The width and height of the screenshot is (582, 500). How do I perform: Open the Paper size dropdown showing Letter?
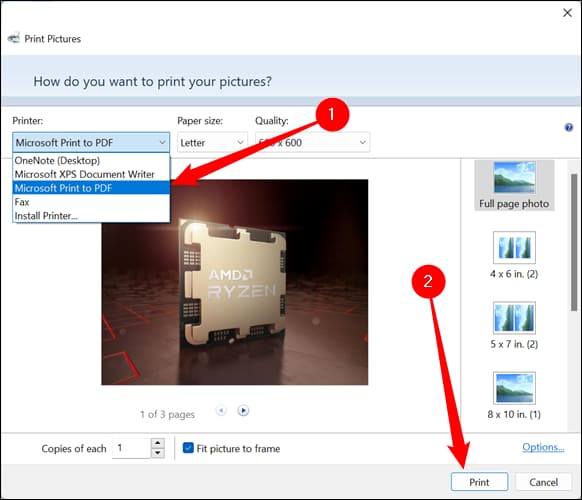212,143
